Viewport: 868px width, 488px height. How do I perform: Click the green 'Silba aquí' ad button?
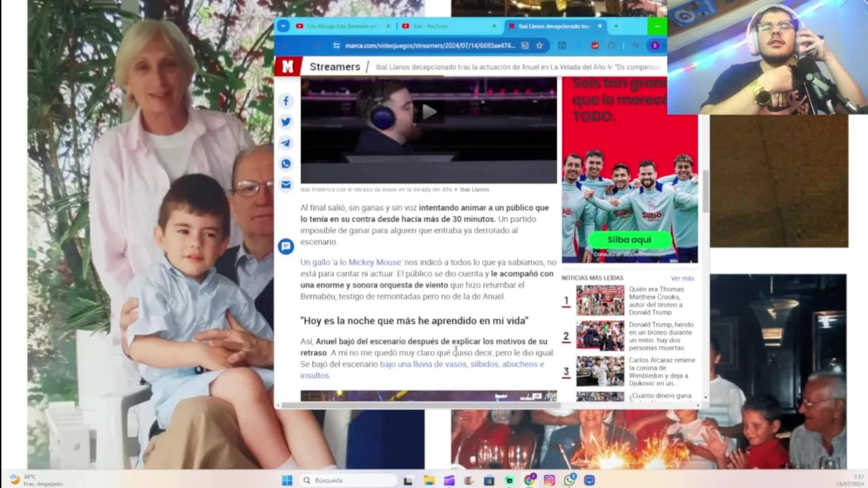pos(629,240)
